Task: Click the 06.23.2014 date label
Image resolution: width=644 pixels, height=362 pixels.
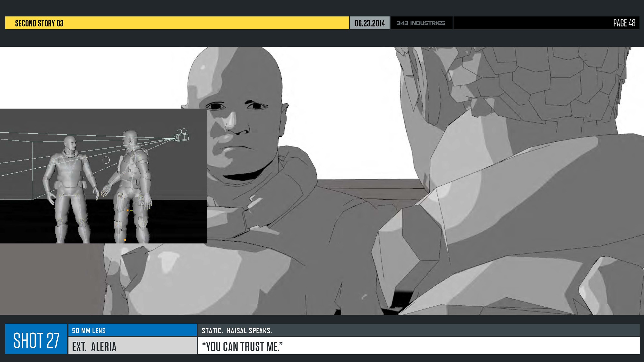Action: pos(370,23)
